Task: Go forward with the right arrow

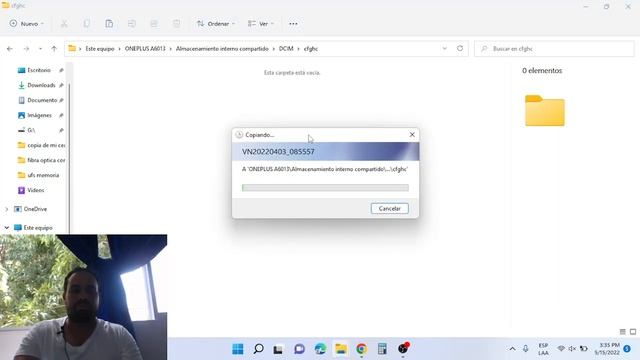Action: 26,49
